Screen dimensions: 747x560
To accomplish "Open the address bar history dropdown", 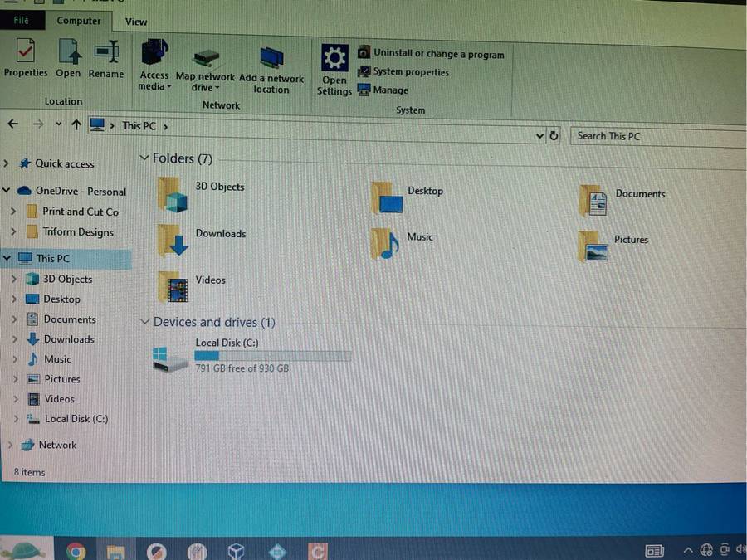I will pos(539,135).
